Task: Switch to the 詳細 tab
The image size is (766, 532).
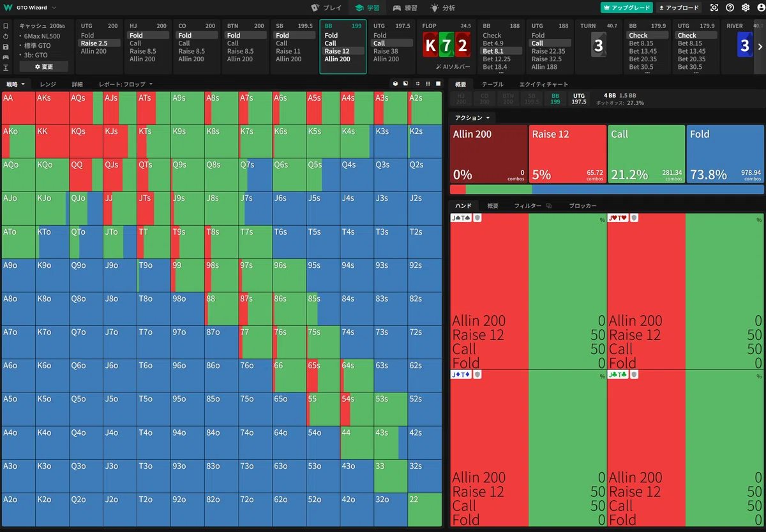Action: tap(77, 84)
